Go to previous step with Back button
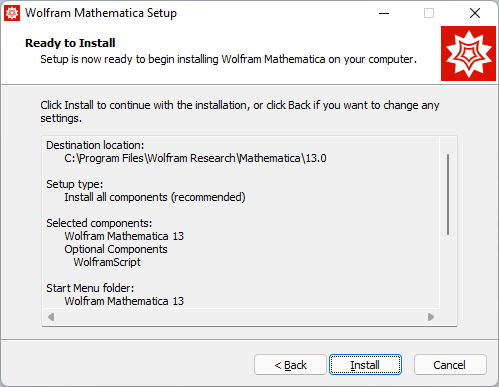Image resolution: width=499 pixels, height=387 pixels. pyautogui.click(x=290, y=365)
